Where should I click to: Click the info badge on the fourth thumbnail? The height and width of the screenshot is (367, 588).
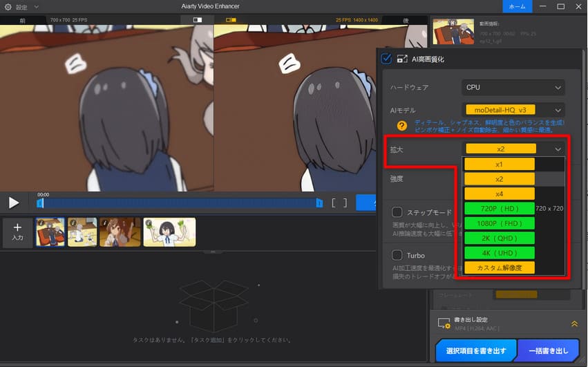[149, 223]
